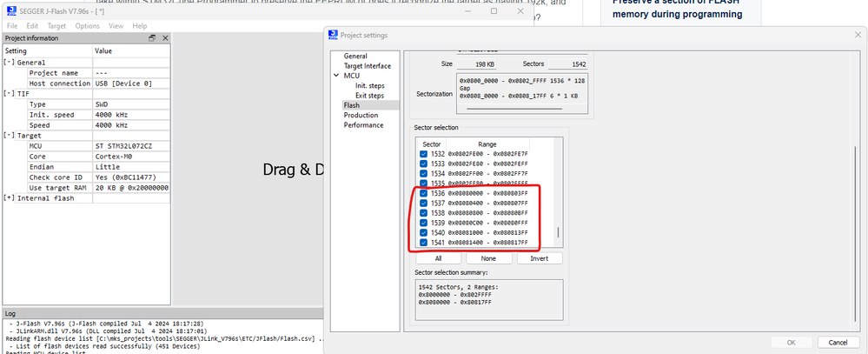Maximize the J-Flash main window

point(494,10)
